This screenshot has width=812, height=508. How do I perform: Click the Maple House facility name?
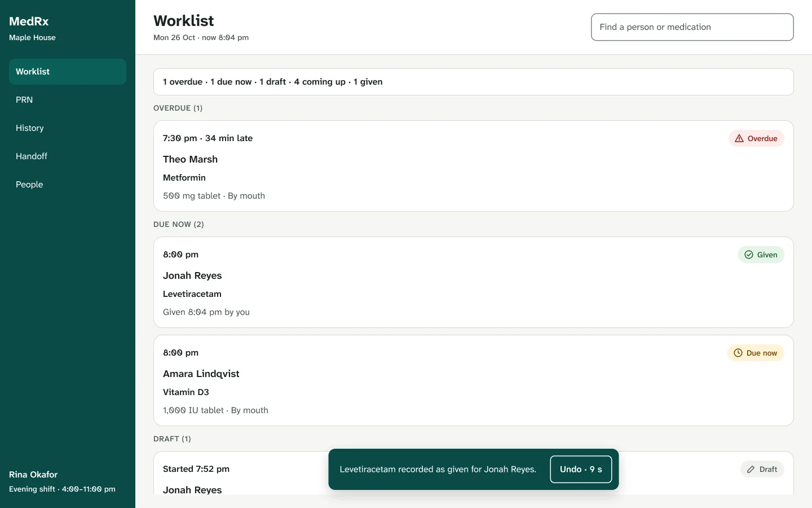coord(32,38)
